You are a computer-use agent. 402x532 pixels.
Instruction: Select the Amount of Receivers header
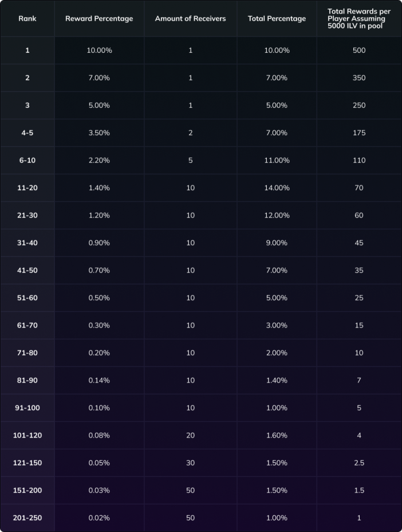point(190,19)
